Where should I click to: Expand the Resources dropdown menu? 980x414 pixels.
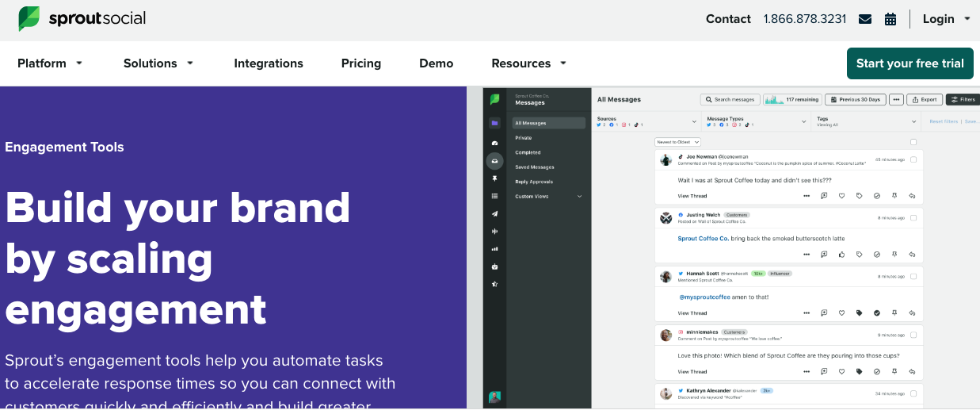pyautogui.click(x=529, y=63)
